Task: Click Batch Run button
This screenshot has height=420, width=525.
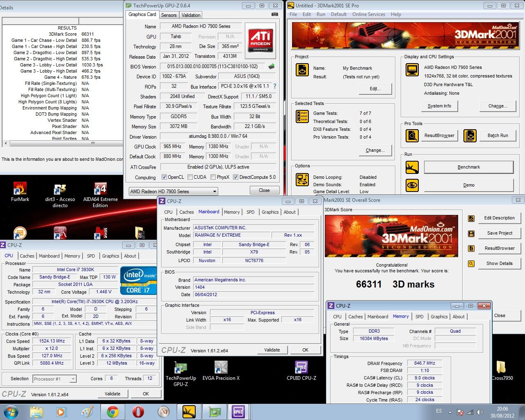Action: (x=498, y=136)
